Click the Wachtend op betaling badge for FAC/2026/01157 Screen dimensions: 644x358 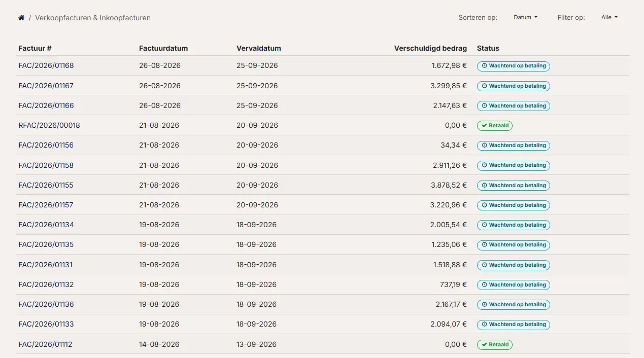[514, 205]
